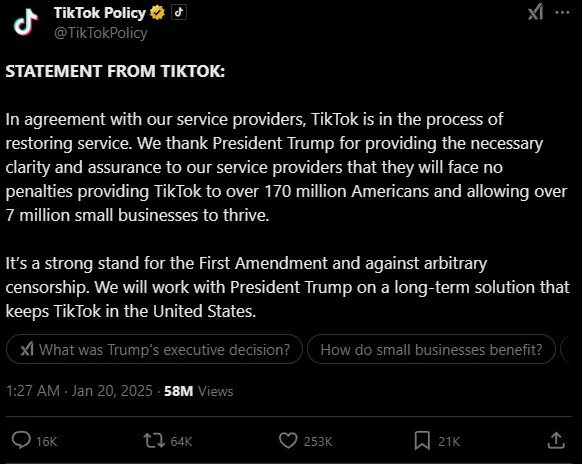Image resolution: width=582 pixels, height=464 pixels.
Task: Repost using the retweet arrows icon
Action: coord(154,441)
